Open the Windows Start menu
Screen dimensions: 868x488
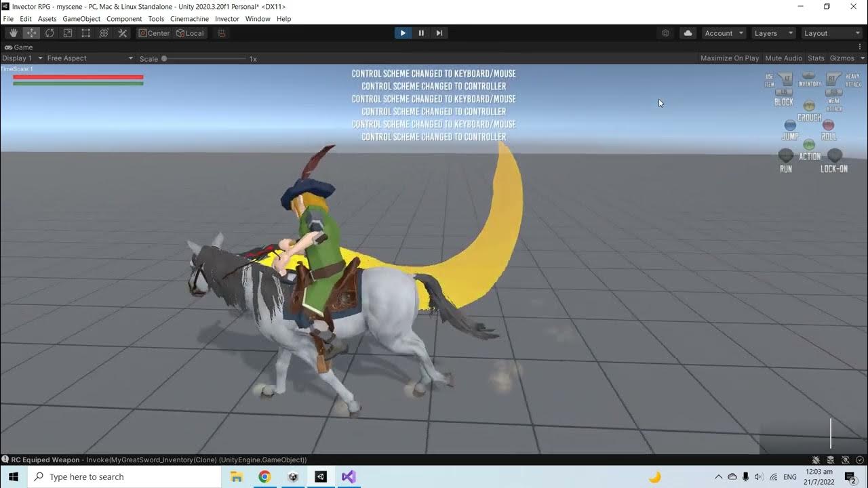[14, 476]
